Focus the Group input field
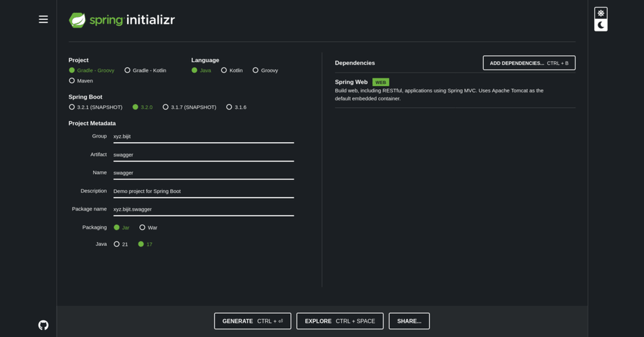Screen dimensions: 644x337 [204, 136]
